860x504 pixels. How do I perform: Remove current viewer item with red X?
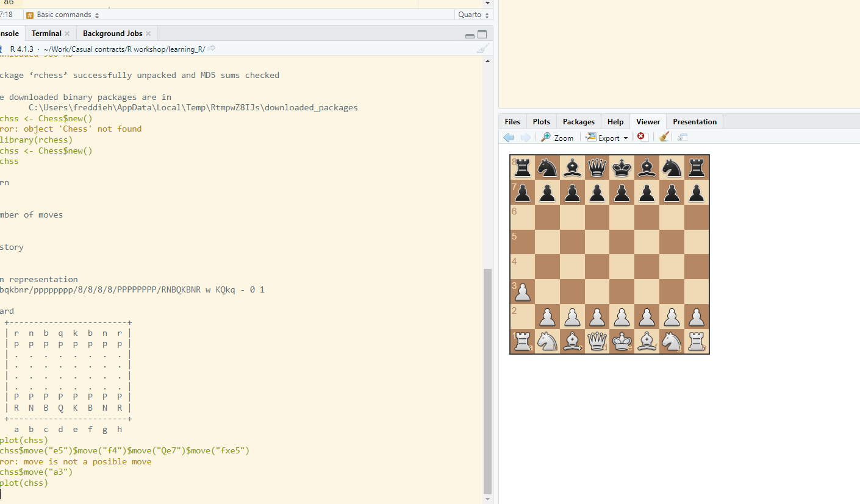coord(642,137)
